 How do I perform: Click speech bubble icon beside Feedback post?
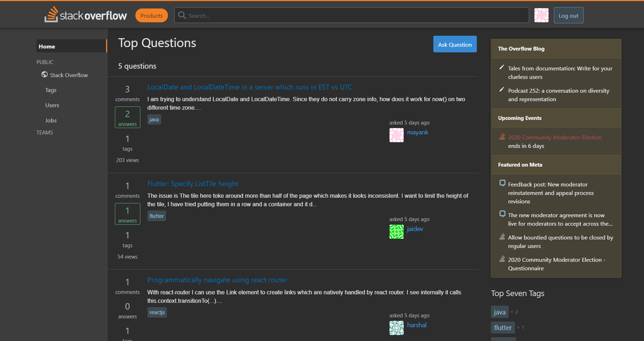coord(502,183)
